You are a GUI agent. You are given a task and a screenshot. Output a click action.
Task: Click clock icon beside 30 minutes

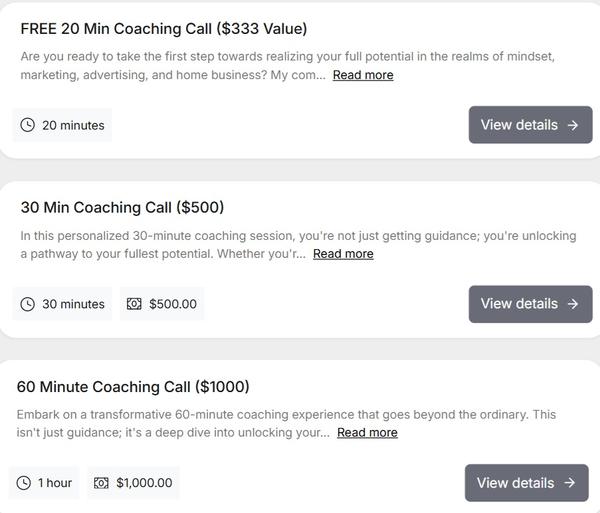pyautogui.click(x=27, y=304)
